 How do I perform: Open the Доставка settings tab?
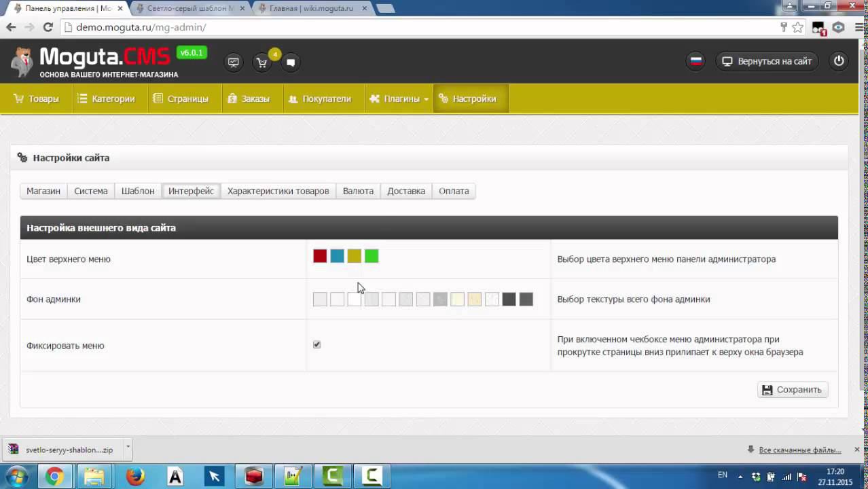coord(406,191)
